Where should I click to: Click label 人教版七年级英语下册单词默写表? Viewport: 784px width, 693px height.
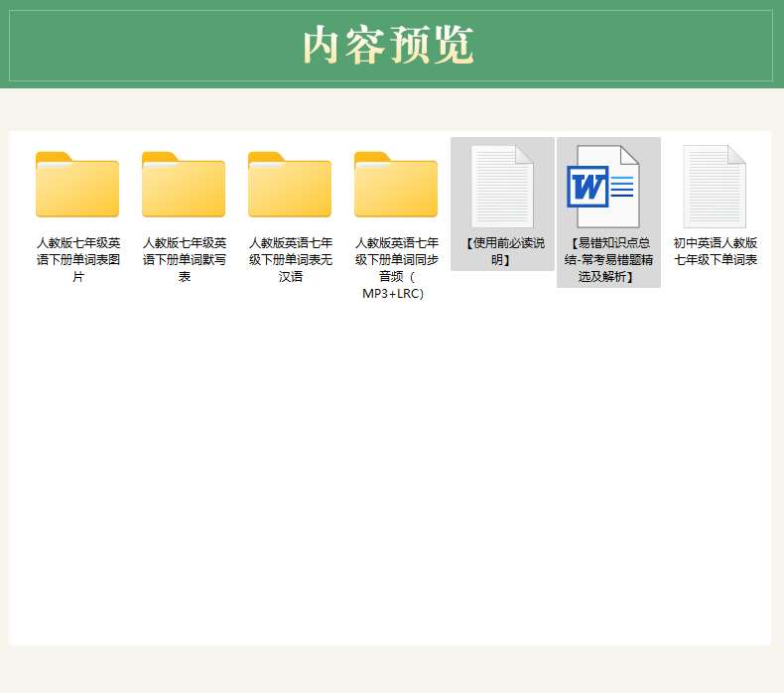(184, 260)
